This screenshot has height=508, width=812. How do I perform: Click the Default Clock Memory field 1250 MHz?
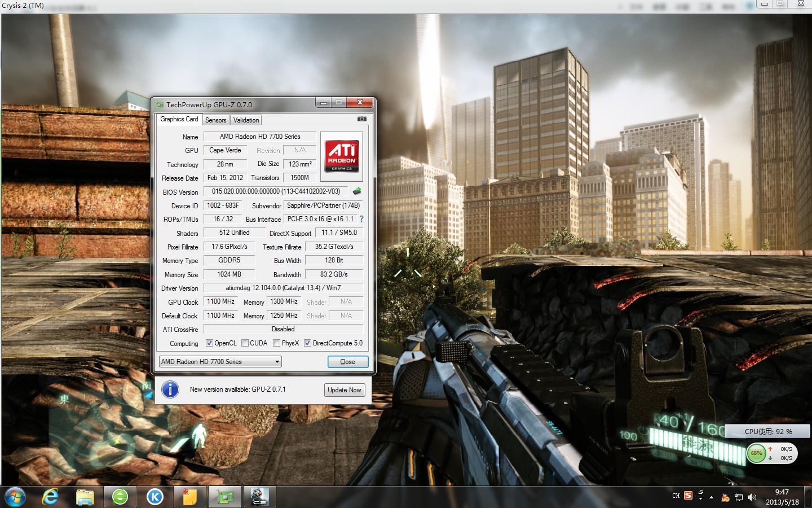pos(284,316)
